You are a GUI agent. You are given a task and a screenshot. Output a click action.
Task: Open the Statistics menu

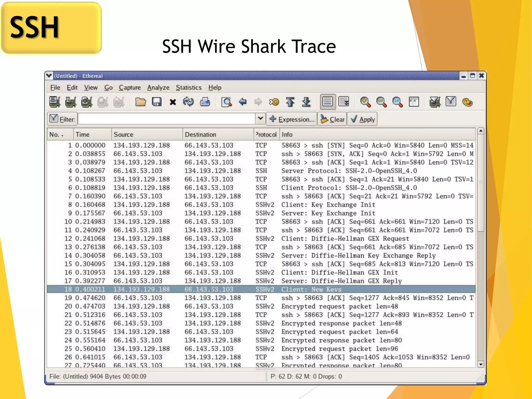[x=189, y=88]
